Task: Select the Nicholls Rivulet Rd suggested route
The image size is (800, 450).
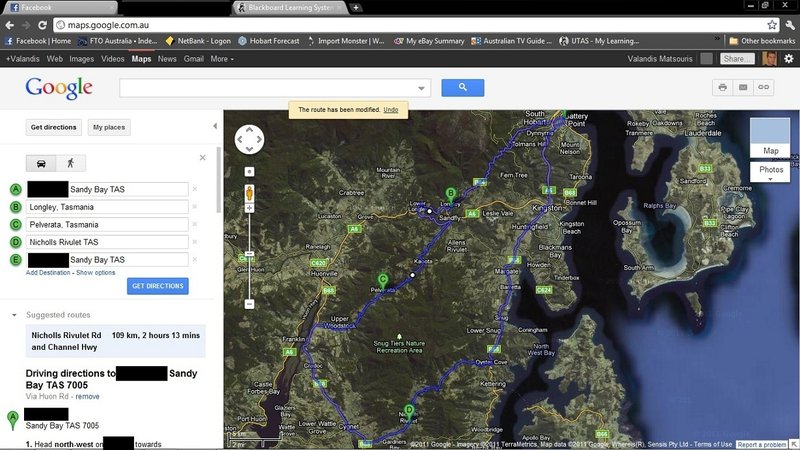Action: [x=116, y=341]
